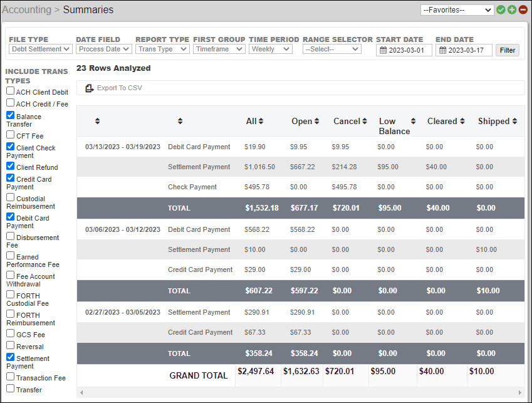Click the green checkmark icon near Favorites

501,9
